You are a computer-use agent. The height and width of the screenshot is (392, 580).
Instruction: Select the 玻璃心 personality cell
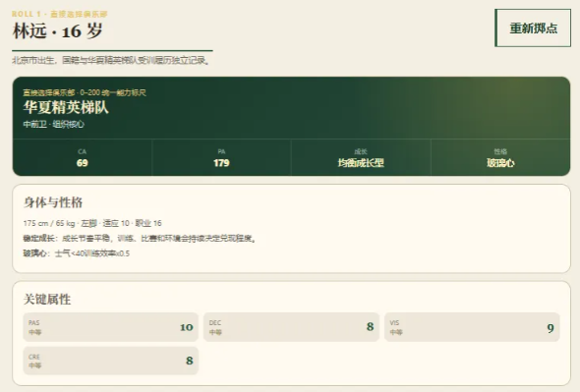pos(500,158)
